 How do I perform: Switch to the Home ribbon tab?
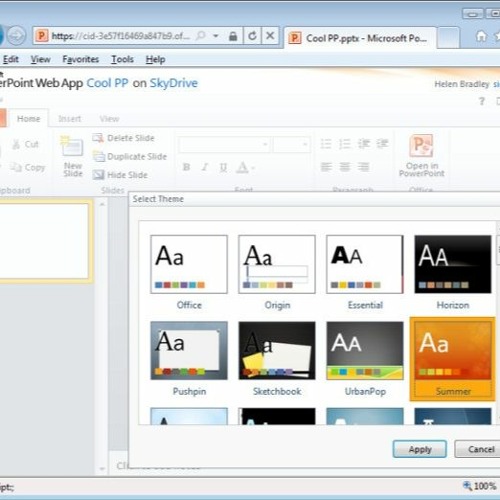click(28, 119)
